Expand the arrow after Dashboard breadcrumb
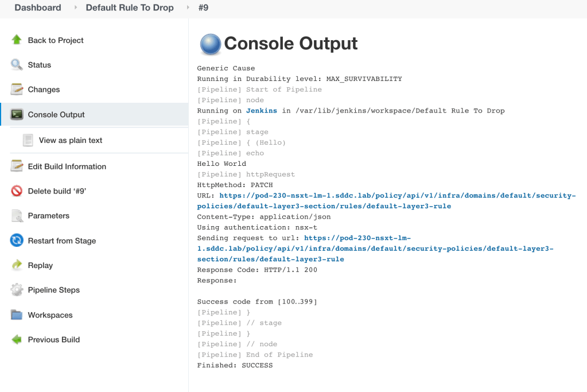Viewport: 587px width, 392px height. (x=75, y=8)
